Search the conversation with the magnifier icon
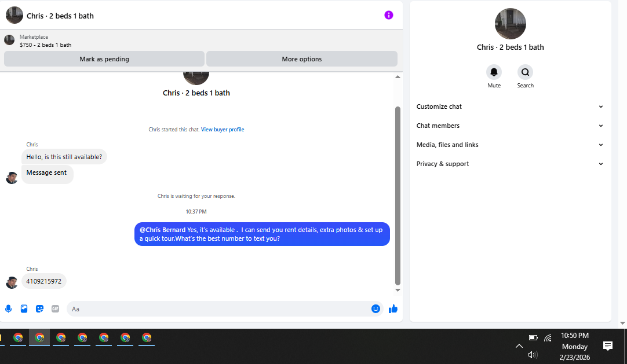Viewport: 627px width, 364px height. [x=525, y=72]
